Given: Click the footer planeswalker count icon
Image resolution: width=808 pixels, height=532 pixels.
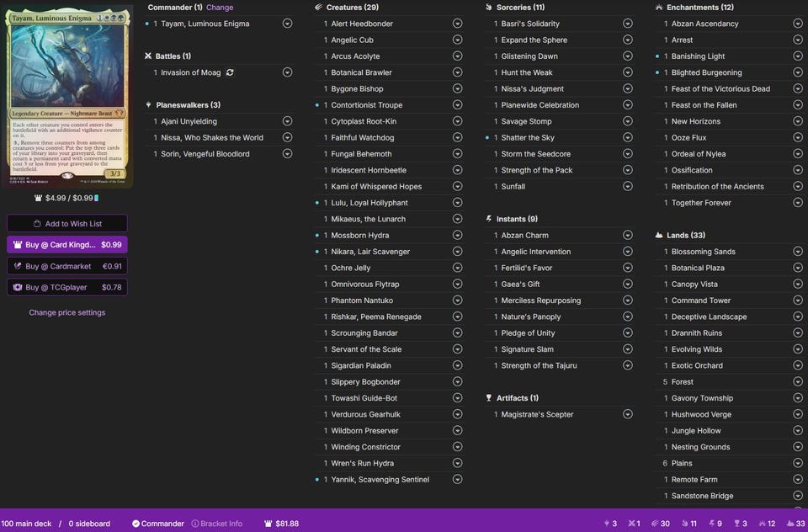Looking at the screenshot, I should tap(607, 524).
